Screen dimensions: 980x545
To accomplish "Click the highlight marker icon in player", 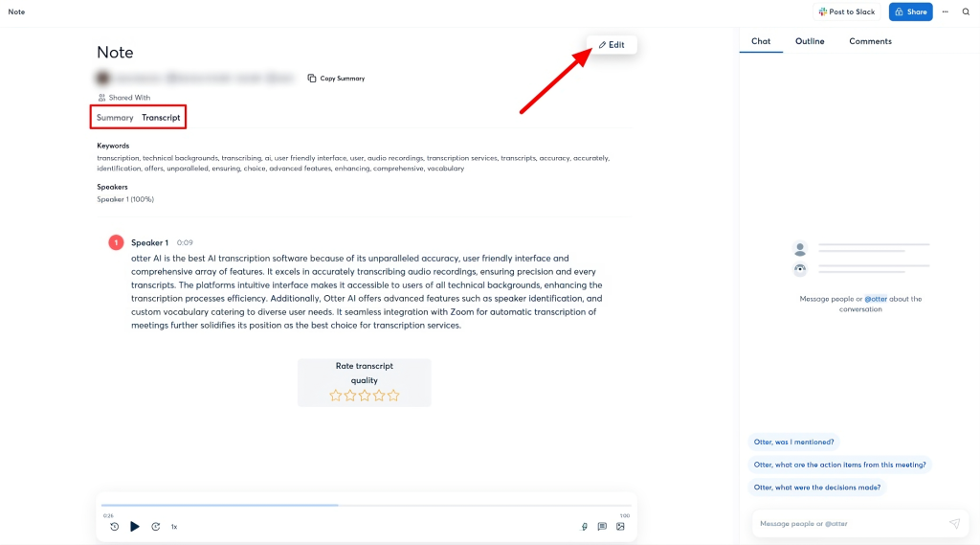I will point(585,527).
